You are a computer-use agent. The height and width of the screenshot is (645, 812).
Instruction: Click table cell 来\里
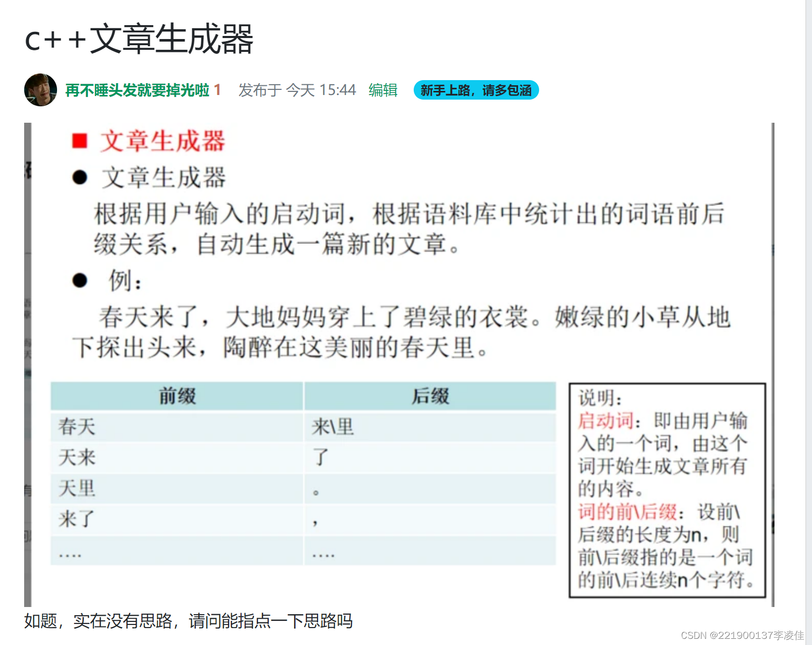coord(430,427)
